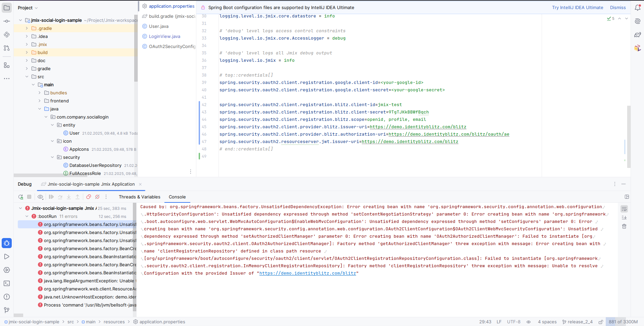The image size is (644, 326).
Task: Open the AI Assistant spiral icon
Action: coord(638,21)
